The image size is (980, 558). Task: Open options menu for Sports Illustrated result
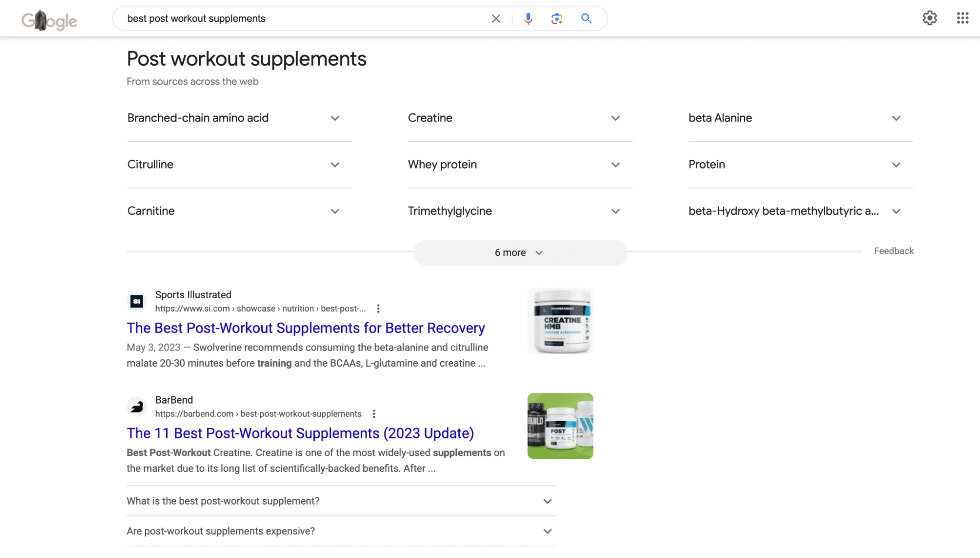coord(378,308)
